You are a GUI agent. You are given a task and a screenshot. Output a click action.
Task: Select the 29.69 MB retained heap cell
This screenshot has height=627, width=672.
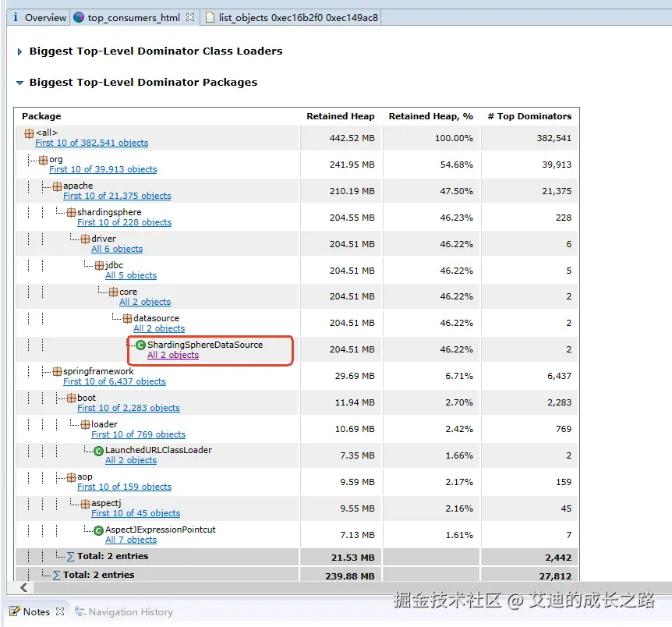click(341, 376)
